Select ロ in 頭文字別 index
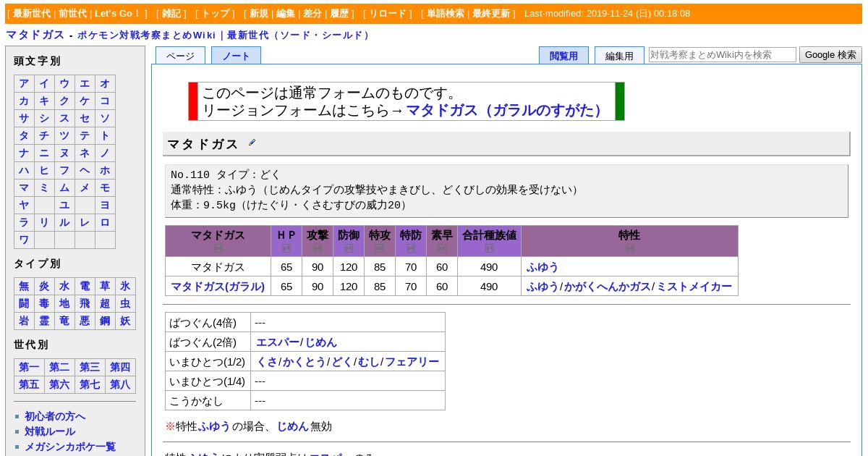This screenshot has height=456, width=868. pos(105,223)
